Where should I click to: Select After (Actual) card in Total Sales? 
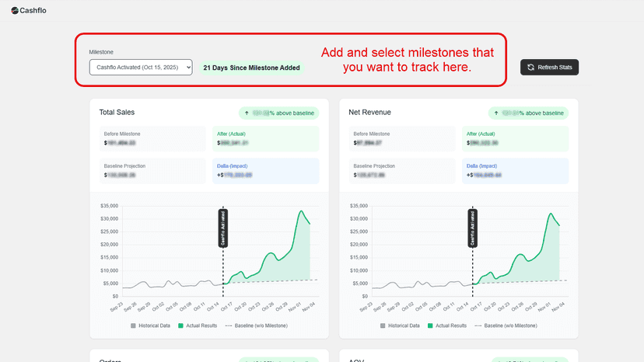265,139
